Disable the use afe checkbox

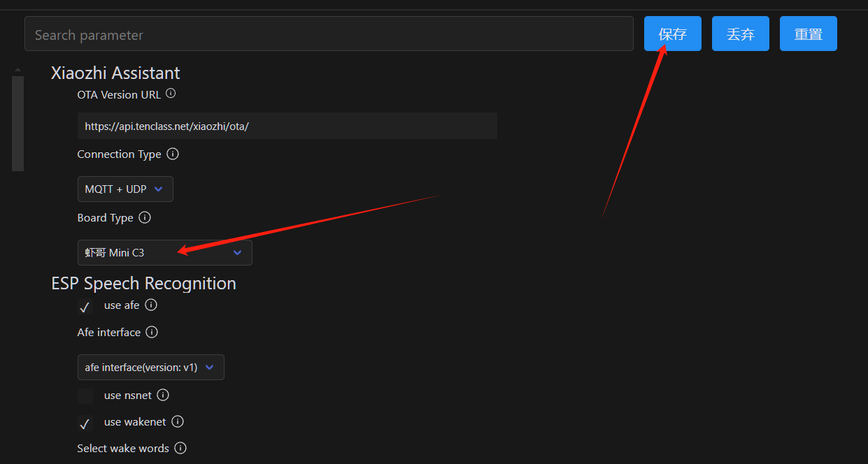(85, 307)
